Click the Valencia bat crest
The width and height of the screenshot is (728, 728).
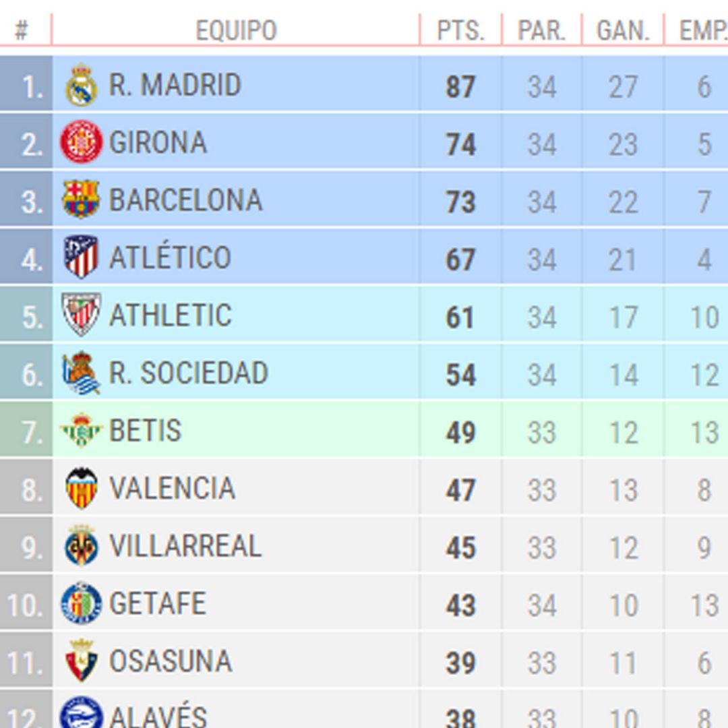(82, 488)
